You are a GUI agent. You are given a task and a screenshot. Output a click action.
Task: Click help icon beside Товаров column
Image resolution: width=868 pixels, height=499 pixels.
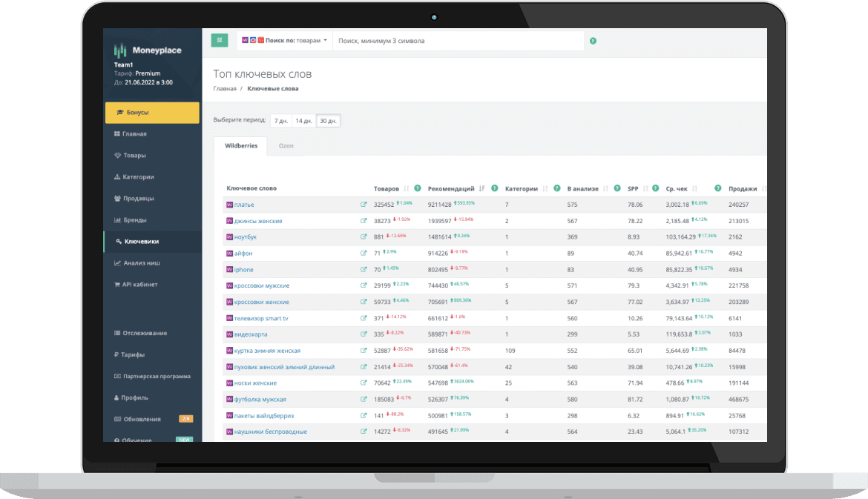(418, 188)
